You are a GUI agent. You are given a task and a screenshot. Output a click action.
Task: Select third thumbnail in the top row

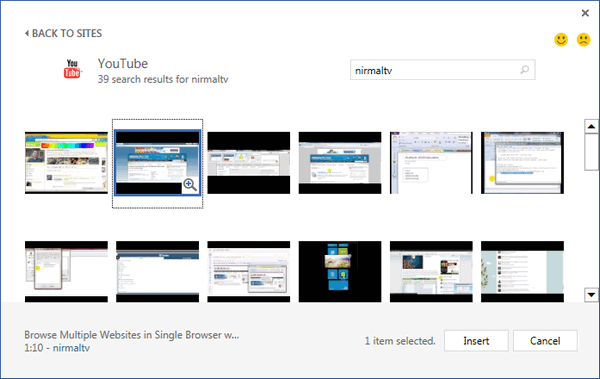pyautogui.click(x=249, y=163)
